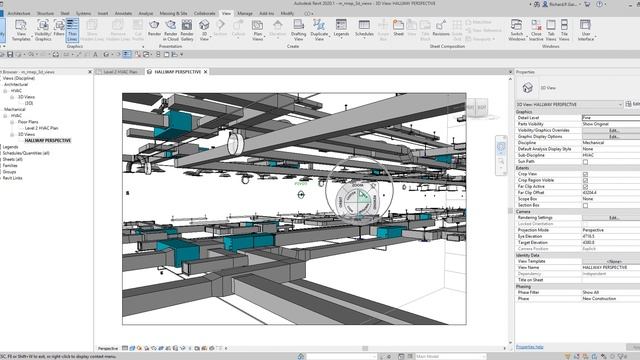Toggle the Thin Lines ribbon button
Viewport: 640px width, 360px height.
72,30
